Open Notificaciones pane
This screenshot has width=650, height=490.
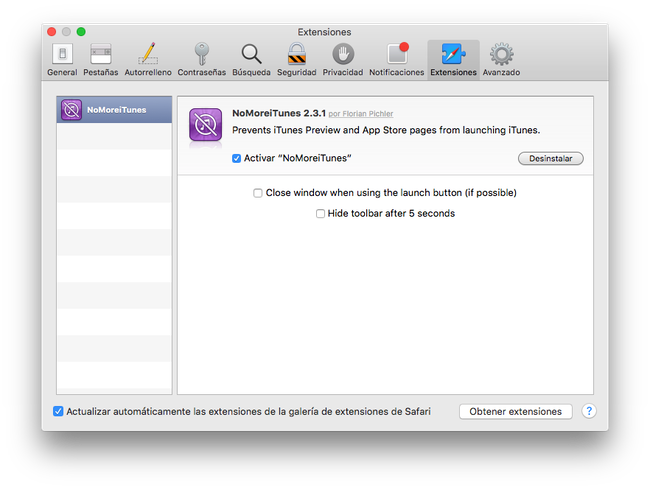pos(397,60)
